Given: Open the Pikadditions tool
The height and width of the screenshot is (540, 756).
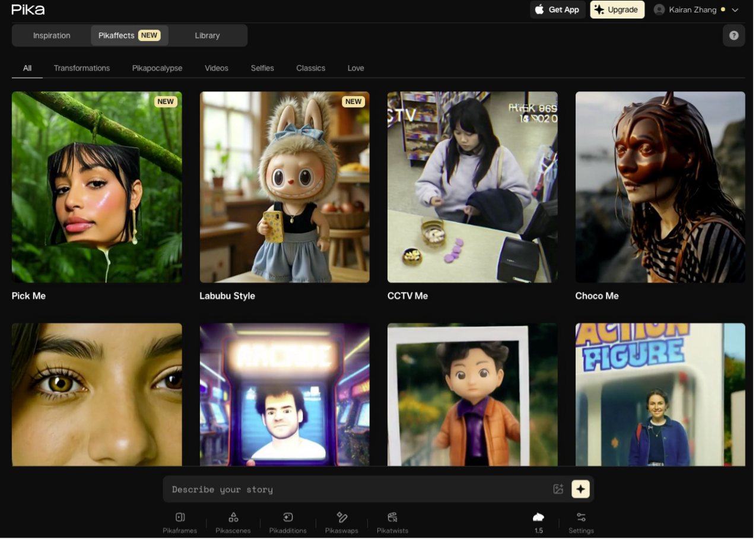Looking at the screenshot, I should click(288, 522).
